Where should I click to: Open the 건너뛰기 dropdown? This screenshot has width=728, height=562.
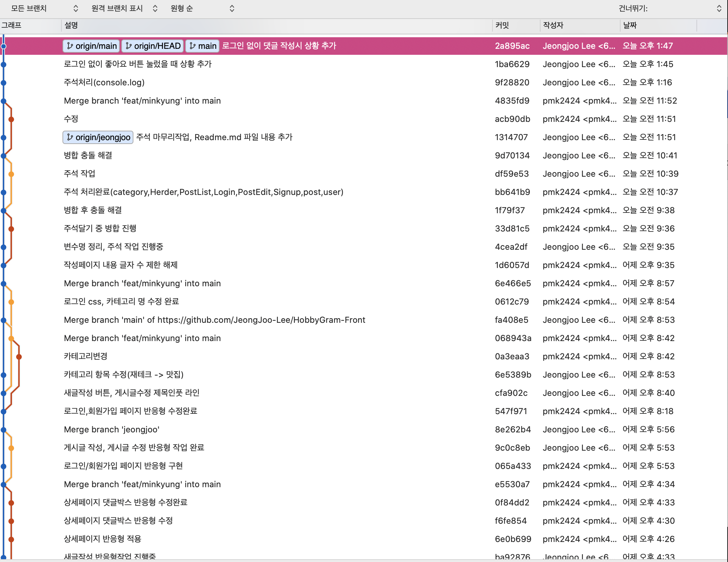pyautogui.click(x=670, y=8)
